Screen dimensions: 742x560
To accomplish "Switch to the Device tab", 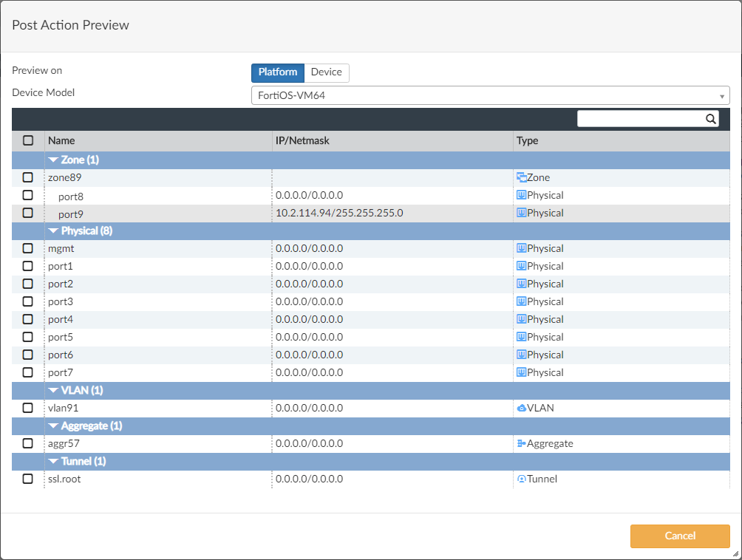I will 326,72.
